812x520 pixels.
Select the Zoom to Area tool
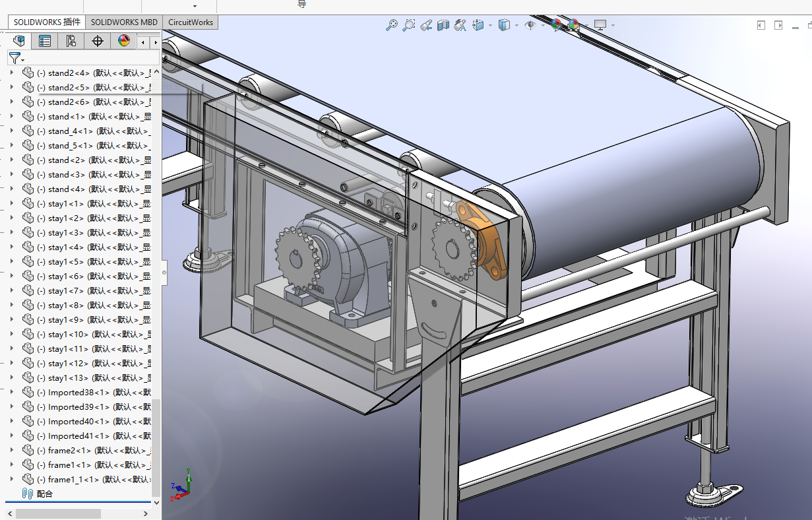pos(409,25)
